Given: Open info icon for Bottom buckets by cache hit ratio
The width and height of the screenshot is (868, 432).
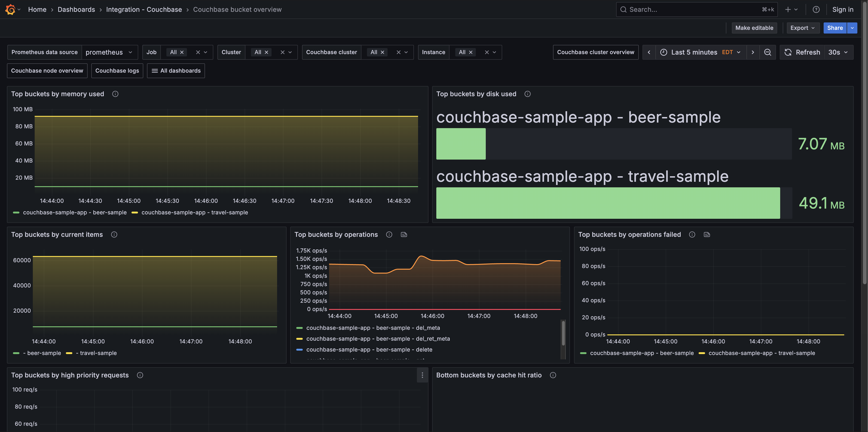Looking at the screenshot, I should [x=553, y=375].
